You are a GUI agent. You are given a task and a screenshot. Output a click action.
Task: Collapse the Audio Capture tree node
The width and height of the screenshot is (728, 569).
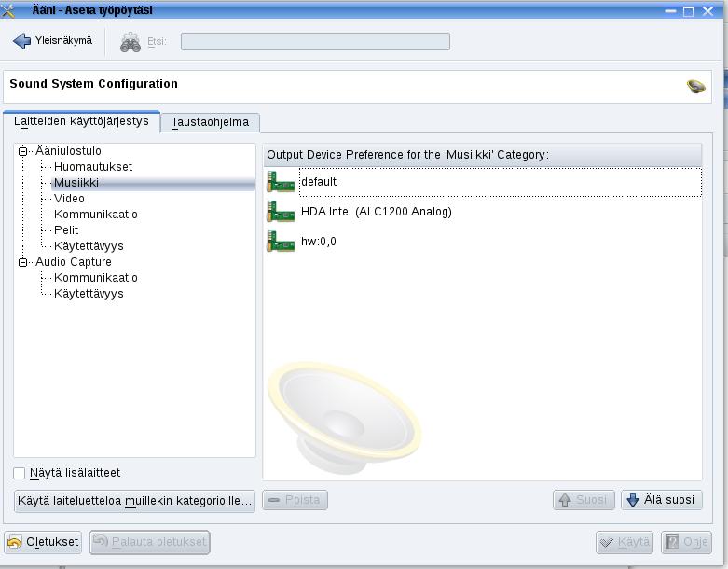click(22, 262)
